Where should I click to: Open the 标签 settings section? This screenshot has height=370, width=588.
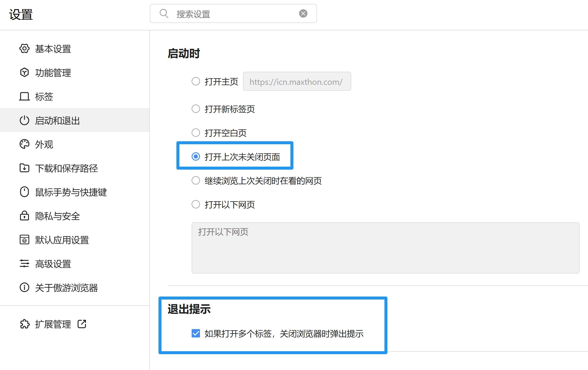pyautogui.click(x=44, y=96)
